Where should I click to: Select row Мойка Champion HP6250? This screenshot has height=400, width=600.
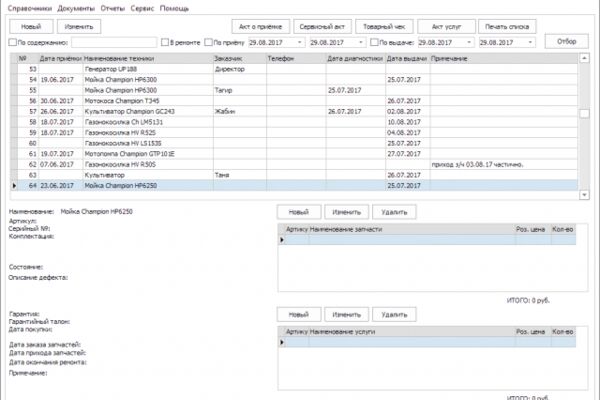[294, 186]
